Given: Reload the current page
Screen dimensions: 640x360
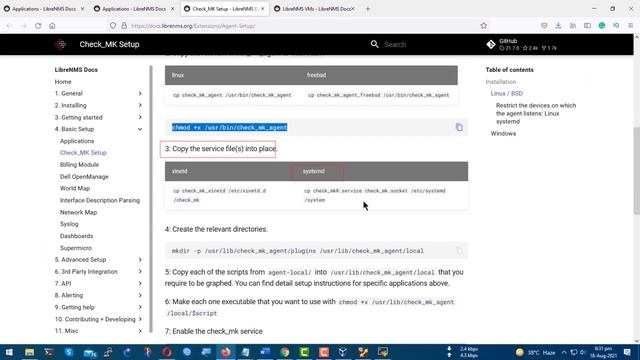Looking at the screenshot, I should (x=38, y=26).
